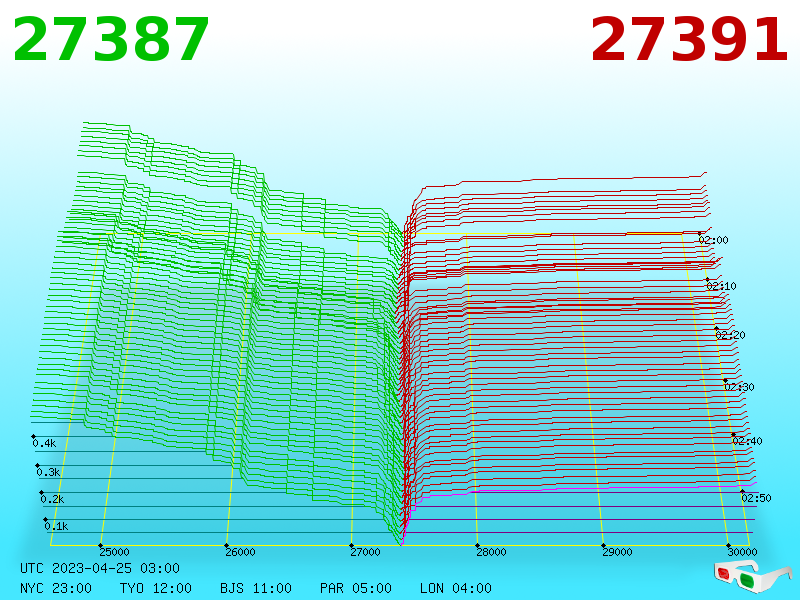Click the 28000 price axis label
Screen dimensions: 800x600
(491, 552)
